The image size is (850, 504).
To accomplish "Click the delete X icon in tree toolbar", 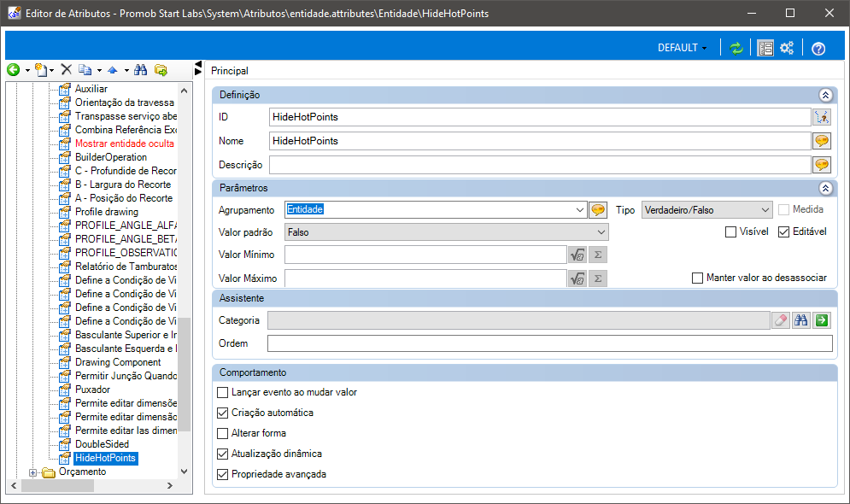I will click(x=66, y=69).
